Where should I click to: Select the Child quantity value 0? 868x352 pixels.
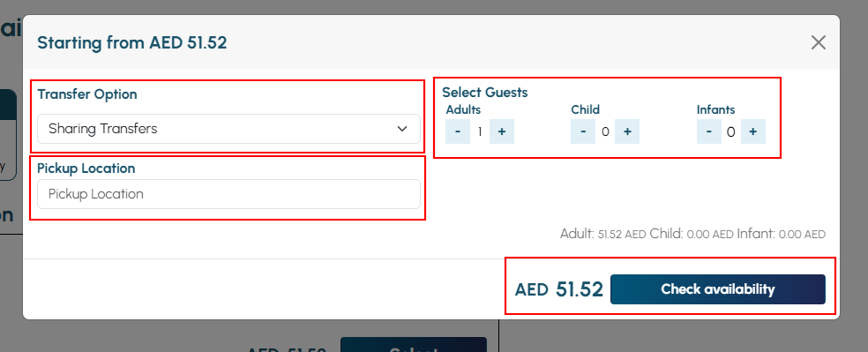pyautogui.click(x=605, y=131)
